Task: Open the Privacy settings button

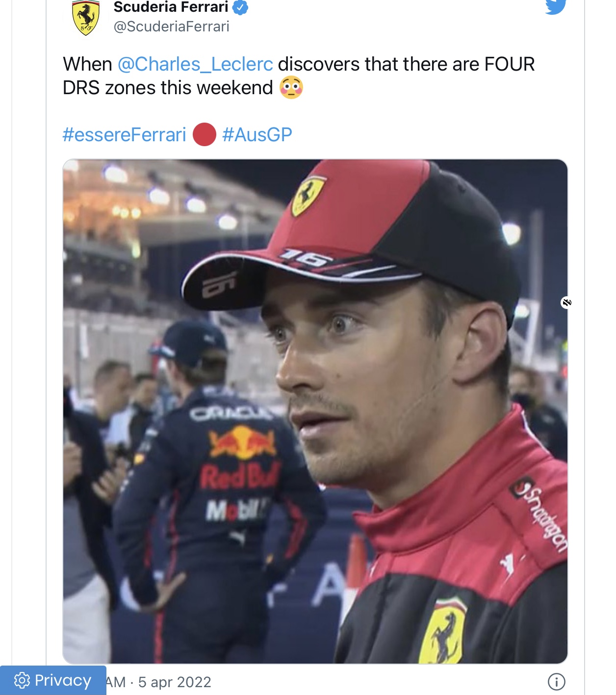Action: click(53, 680)
